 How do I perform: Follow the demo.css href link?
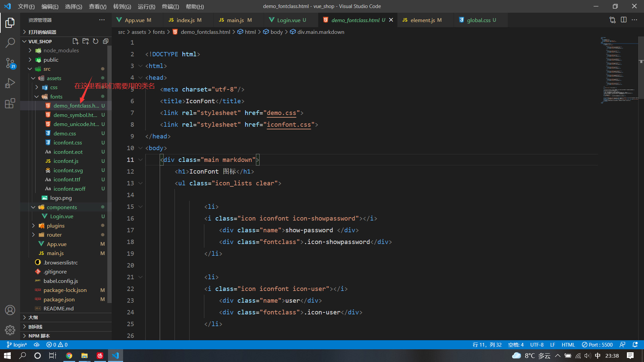tap(281, 113)
